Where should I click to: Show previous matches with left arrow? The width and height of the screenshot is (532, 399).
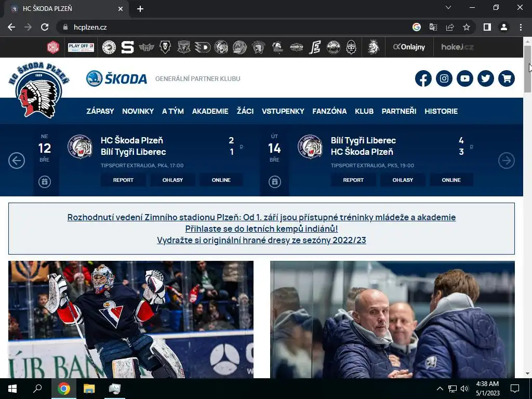(x=17, y=161)
